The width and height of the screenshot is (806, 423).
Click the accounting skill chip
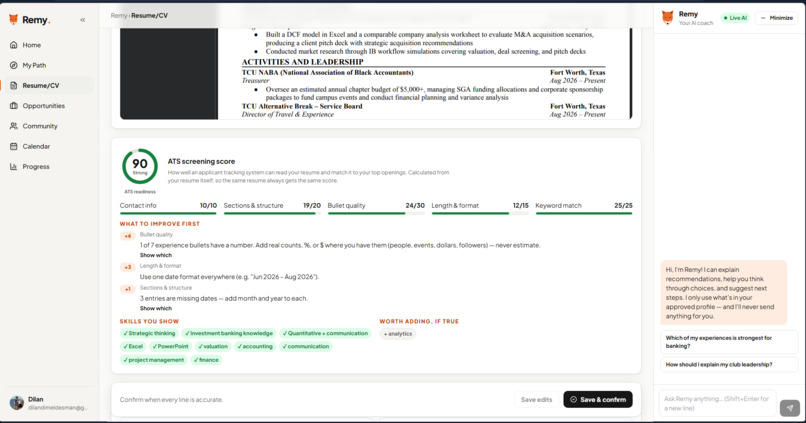click(255, 346)
